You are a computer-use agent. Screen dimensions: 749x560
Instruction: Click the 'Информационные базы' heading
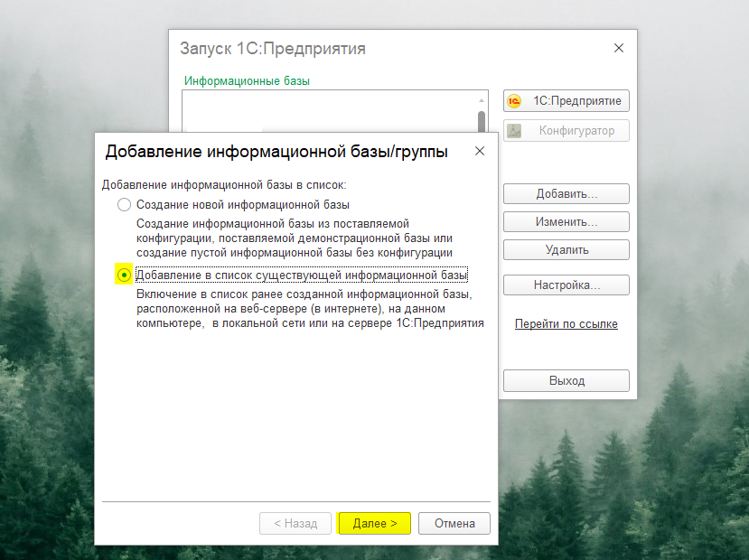247,80
